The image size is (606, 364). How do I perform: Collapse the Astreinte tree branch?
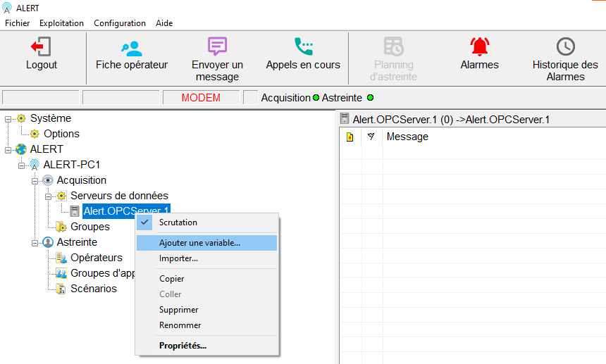[35, 243]
